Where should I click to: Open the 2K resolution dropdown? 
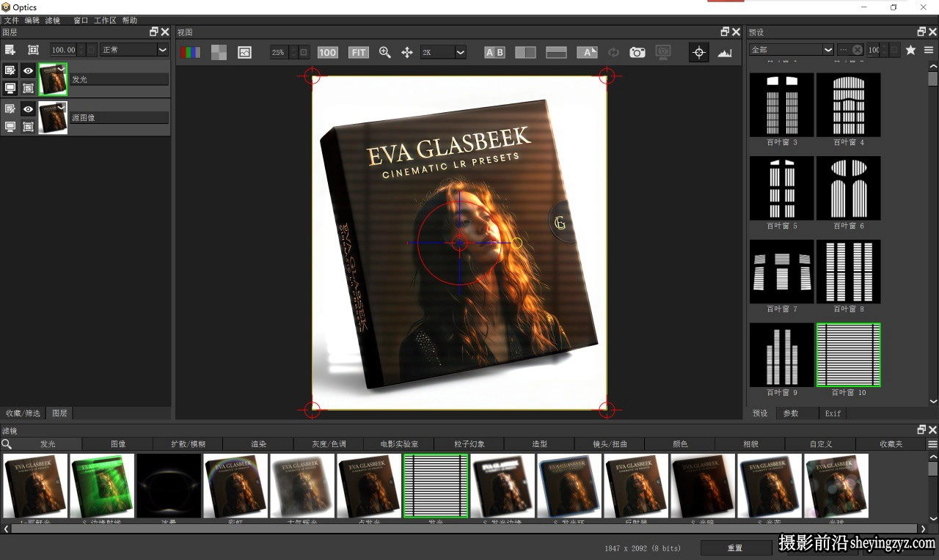pos(443,52)
